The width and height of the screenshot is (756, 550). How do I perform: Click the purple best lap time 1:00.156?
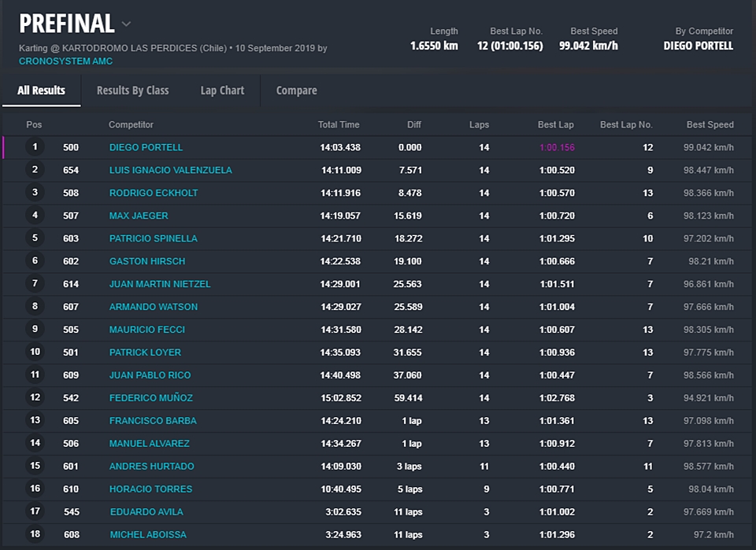tap(557, 147)
